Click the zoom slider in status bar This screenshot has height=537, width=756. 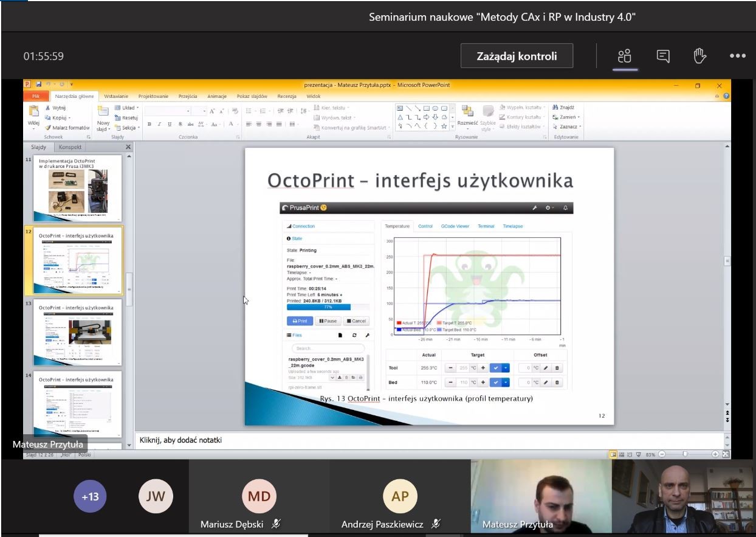pos(685,454)
